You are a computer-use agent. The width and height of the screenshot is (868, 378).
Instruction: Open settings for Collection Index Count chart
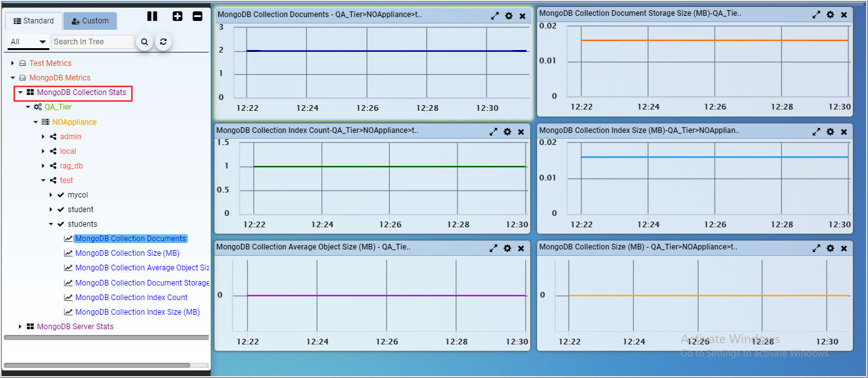click(507, 132)
